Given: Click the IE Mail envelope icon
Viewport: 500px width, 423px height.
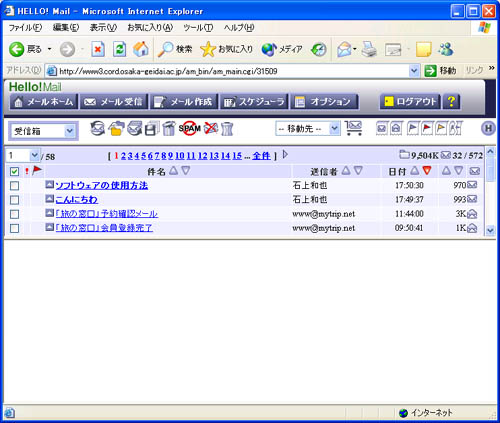Looking at the screenshot, I should (344, 50).
